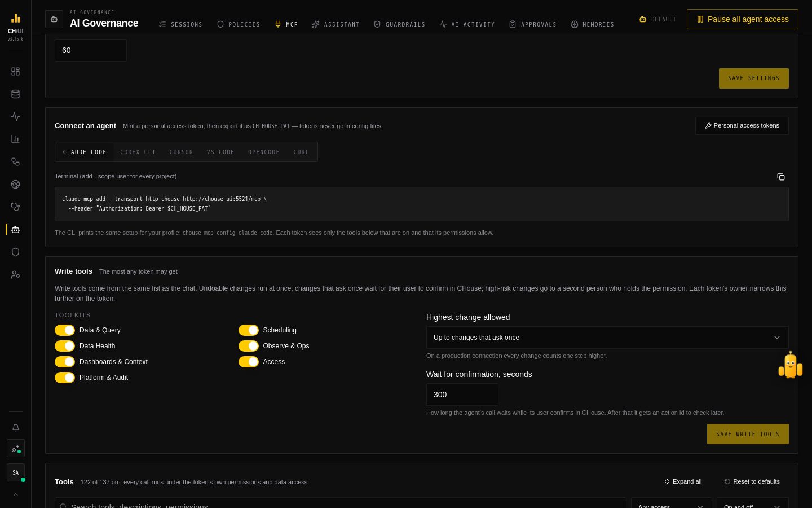Expand the sidebar chevron at the bottom
This screenshot has width=812, height=508.
coord(16,494)
